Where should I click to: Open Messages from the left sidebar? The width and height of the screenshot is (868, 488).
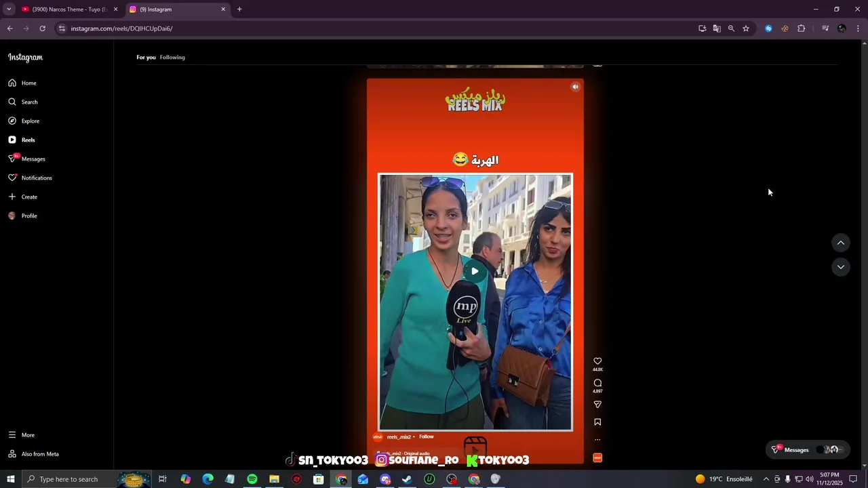tap(27, 159)
